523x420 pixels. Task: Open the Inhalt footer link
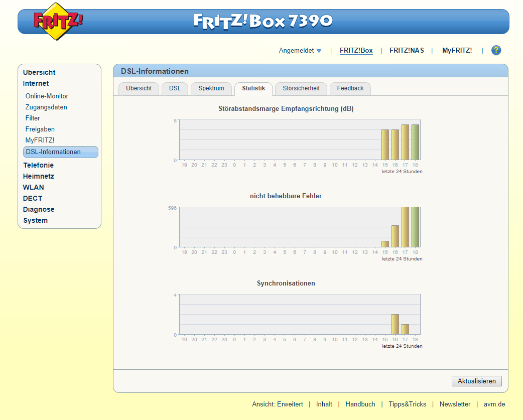coord(324,404)
